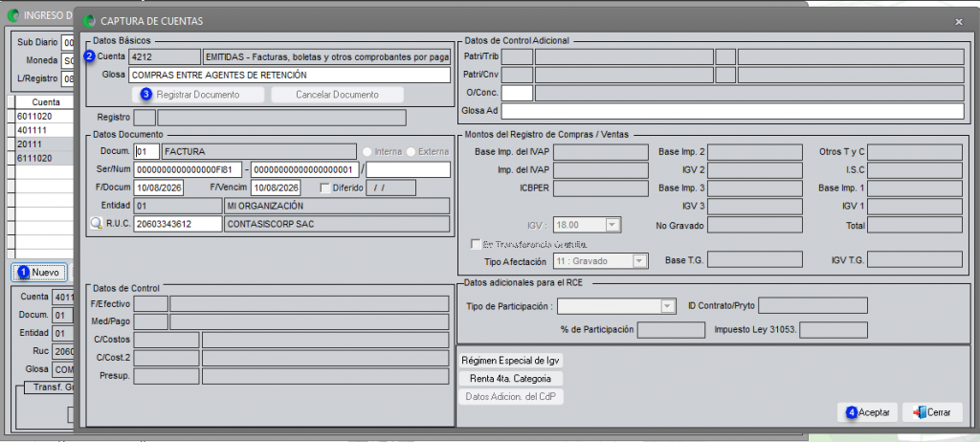Image resolution: width=980 pixels, height=442 pixels.
Task: Click the Cuenta column header in Ingreso window
Action: click(45, 102)
